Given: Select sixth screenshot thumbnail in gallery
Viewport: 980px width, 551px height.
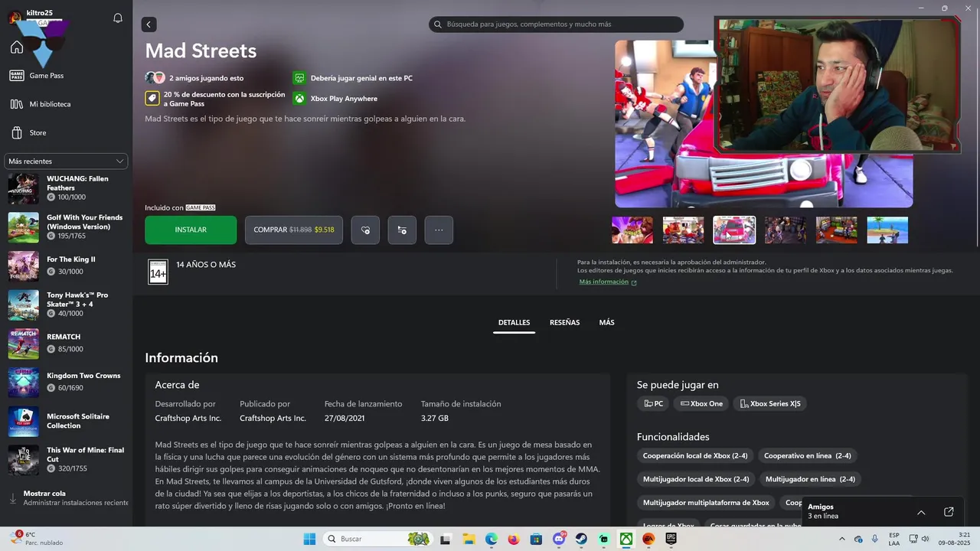Looking at the screenshot, I should click(887, 230).
